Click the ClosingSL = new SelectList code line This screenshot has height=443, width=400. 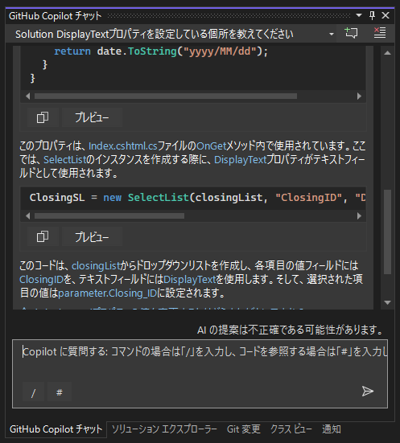tap(197, 198)
